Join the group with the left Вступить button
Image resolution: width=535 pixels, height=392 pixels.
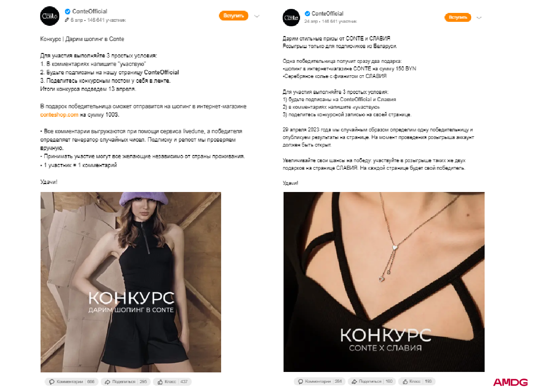[x=233, y=16]
